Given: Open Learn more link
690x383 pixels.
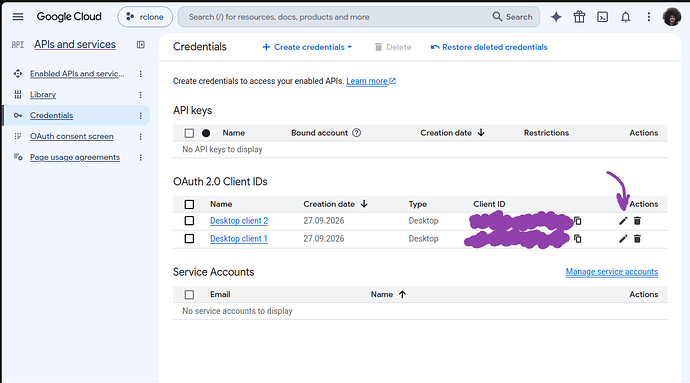Looking at the screenshot, I should tap(371, 81).
